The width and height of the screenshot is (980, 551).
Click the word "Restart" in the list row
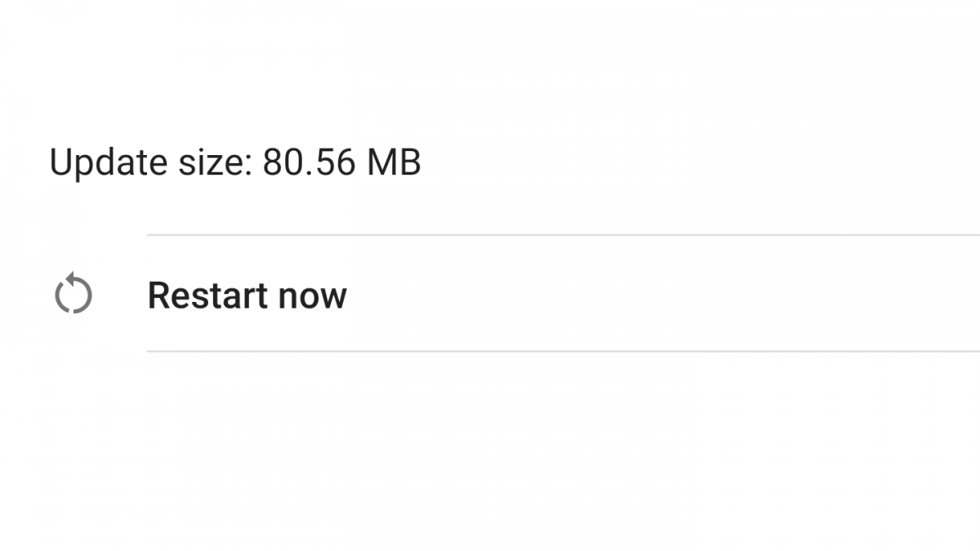pos(208,295)
